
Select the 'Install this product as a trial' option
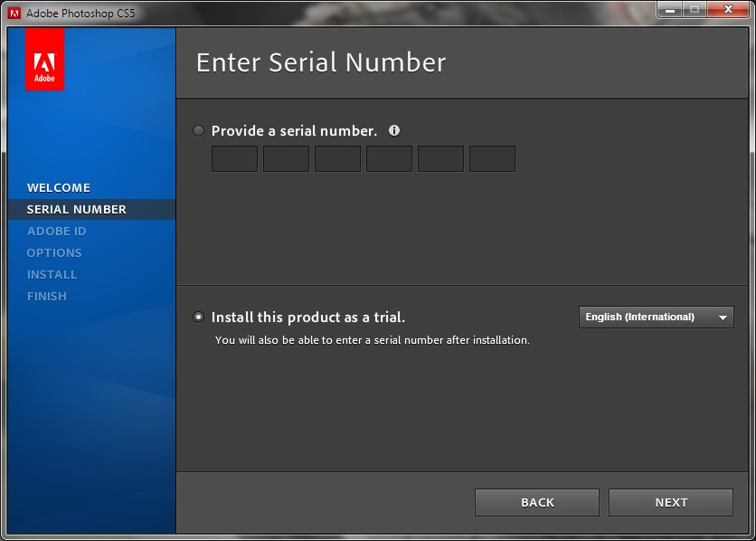point(198,318)
